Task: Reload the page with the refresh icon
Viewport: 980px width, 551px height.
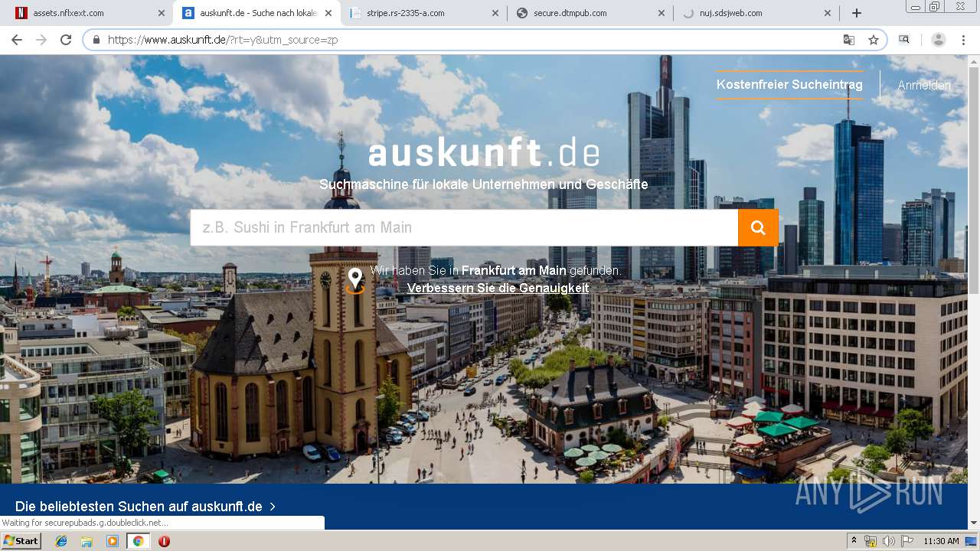Action: [x=66, y=40]
